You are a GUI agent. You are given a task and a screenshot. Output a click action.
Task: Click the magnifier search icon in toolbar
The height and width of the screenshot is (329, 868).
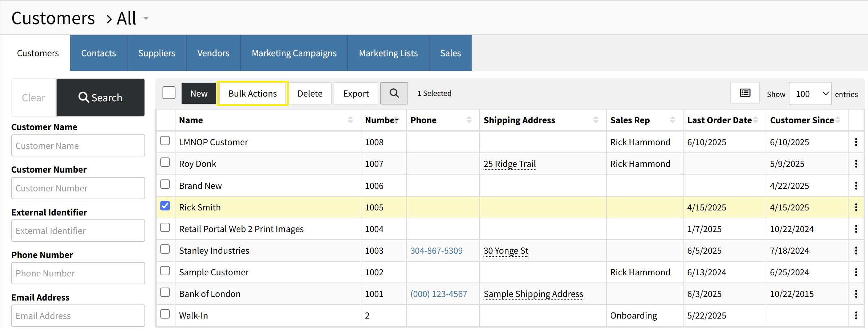tap(394, 93)
